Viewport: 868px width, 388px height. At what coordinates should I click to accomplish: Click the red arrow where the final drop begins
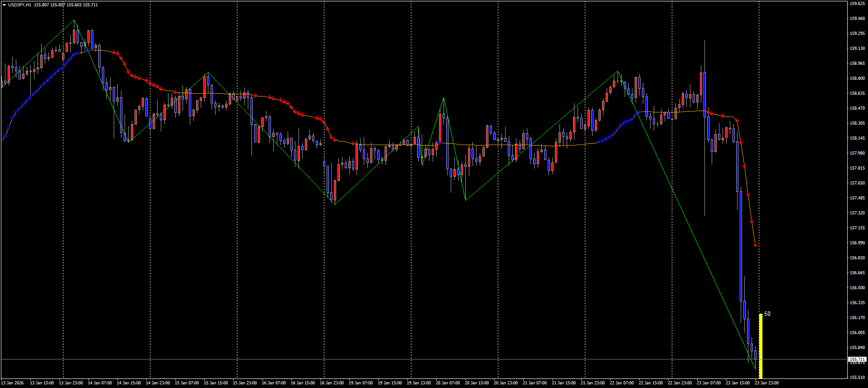click(738, 121)
